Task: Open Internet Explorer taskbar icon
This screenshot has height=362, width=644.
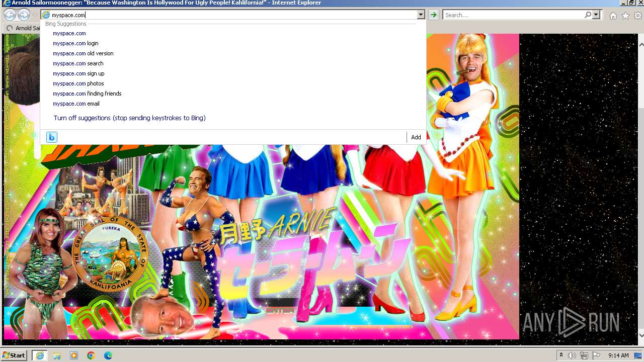Action: point(40,355)
